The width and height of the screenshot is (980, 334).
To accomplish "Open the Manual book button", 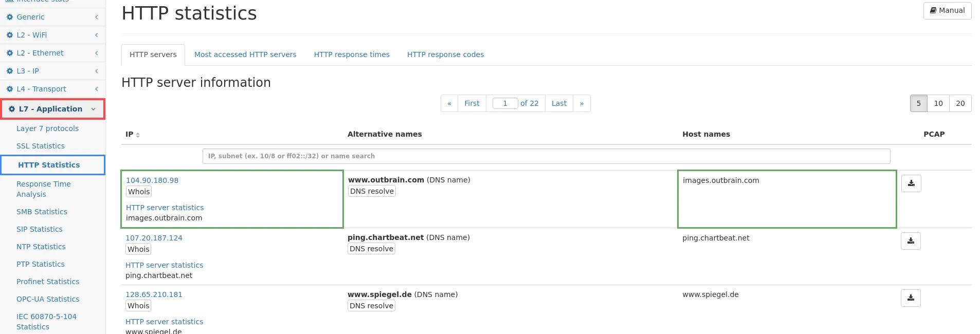I will point(947,11).
